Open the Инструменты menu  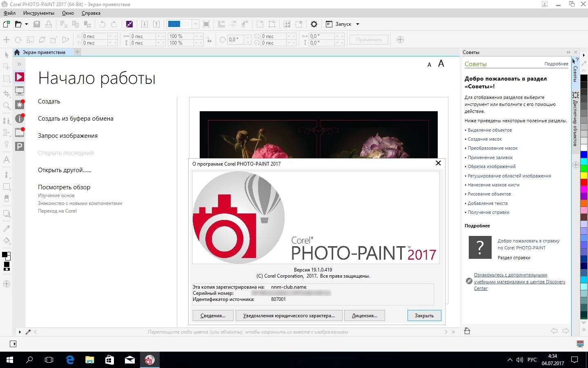point(39,13)
